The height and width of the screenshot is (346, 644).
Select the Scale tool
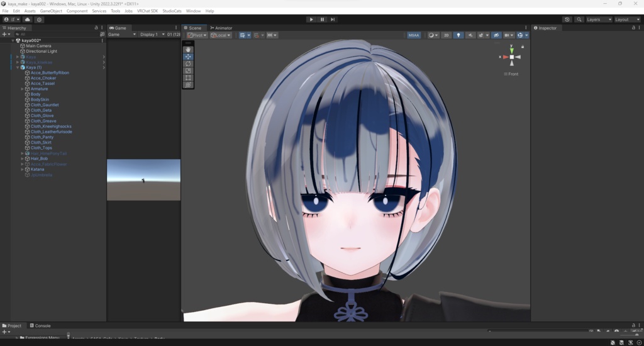(188, 70)
